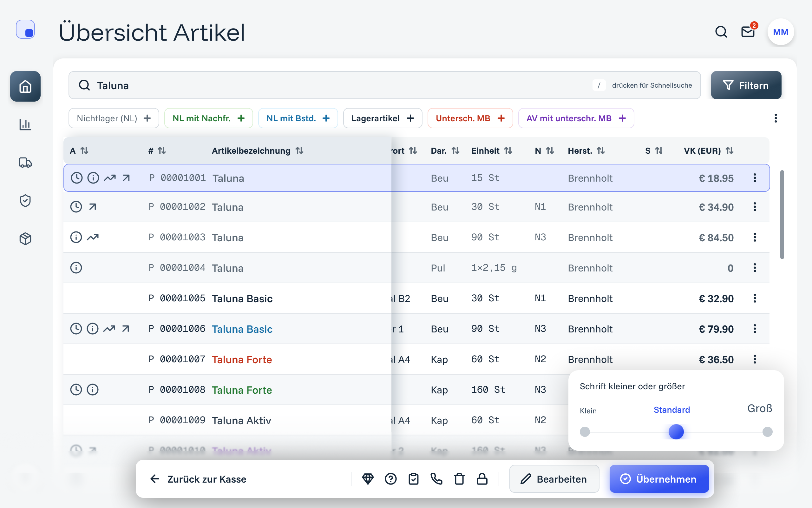Open the home dashboard in sidebar

click(x=25, y=86)
